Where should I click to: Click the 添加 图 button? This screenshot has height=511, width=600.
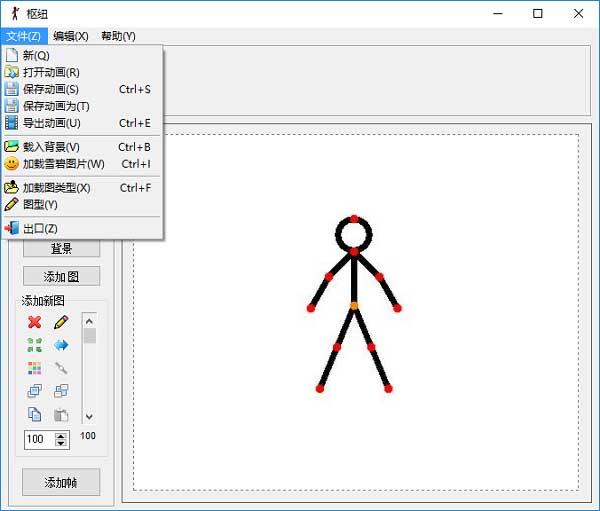coord(62,276)
